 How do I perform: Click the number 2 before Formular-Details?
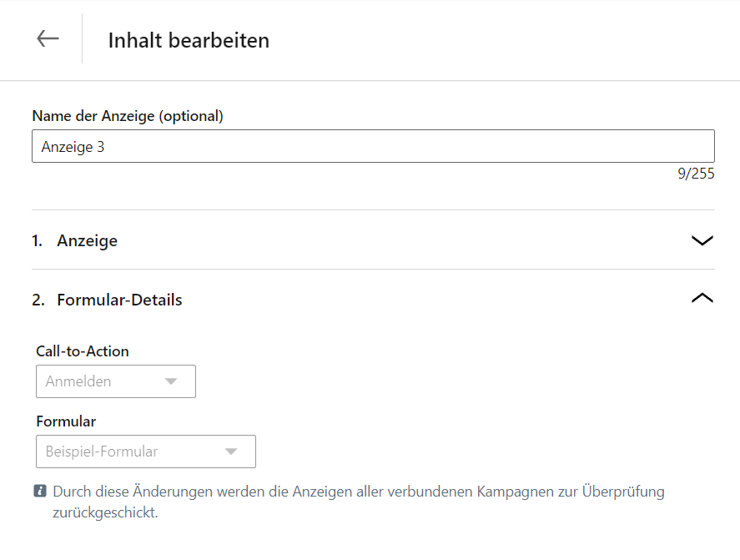[38, 300]
